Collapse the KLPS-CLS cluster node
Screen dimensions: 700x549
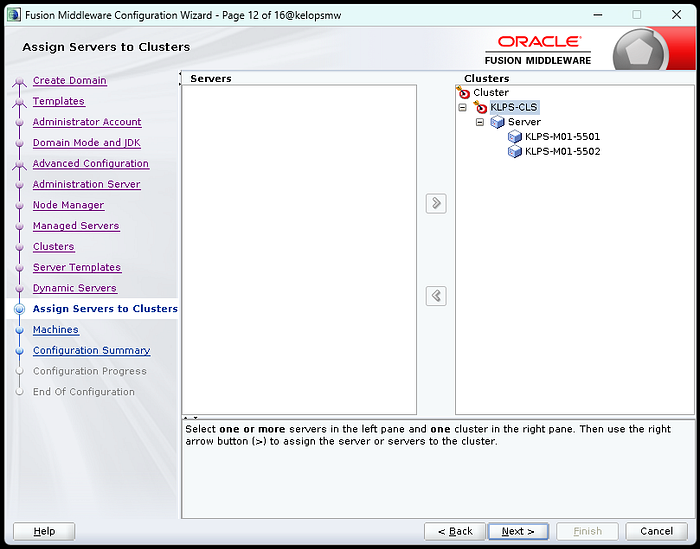pos(462,108)
